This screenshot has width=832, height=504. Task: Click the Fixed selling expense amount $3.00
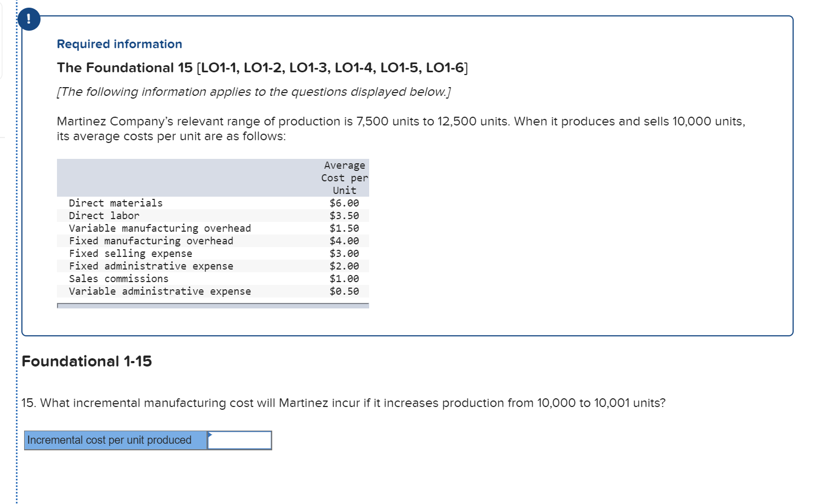pos(344,253)
